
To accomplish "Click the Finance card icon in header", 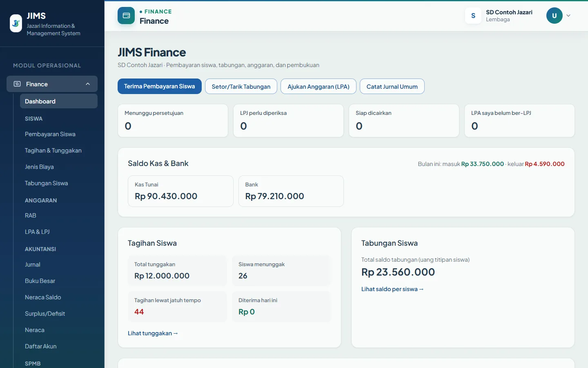I will 126,16.
